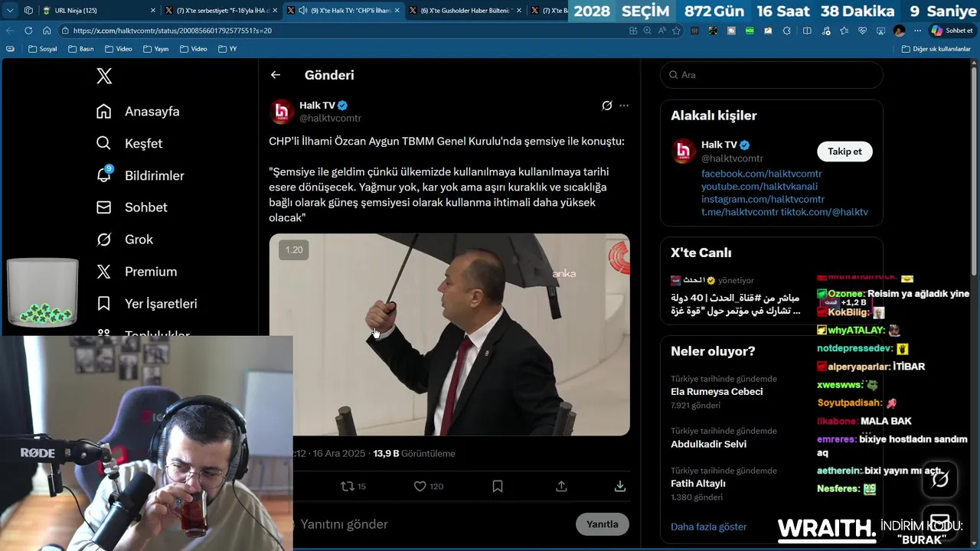The image size is (980, 551).
Task: Bookmark this post
Action: point(498,486)
